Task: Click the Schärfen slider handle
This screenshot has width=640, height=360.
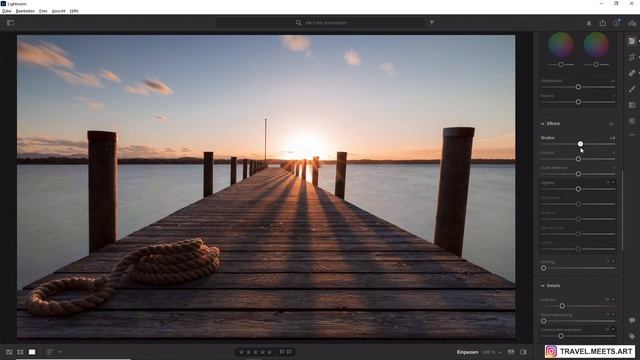Action: click(562, 306)
